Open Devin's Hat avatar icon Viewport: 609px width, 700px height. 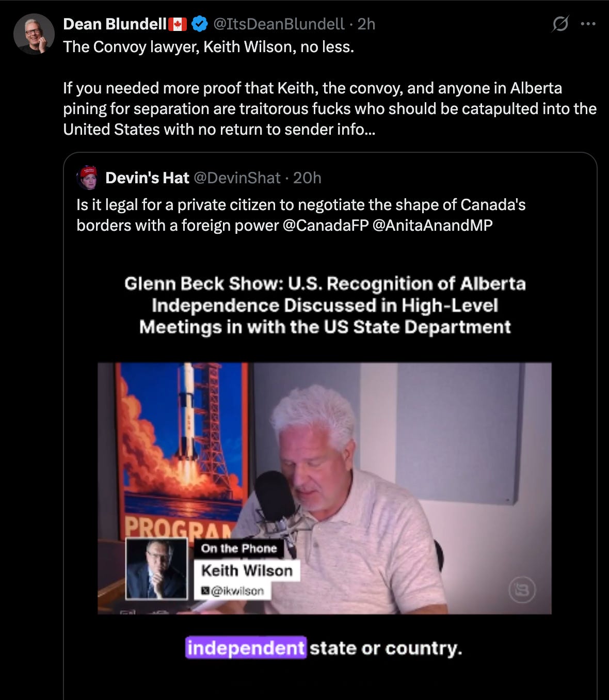pos(87,178)
